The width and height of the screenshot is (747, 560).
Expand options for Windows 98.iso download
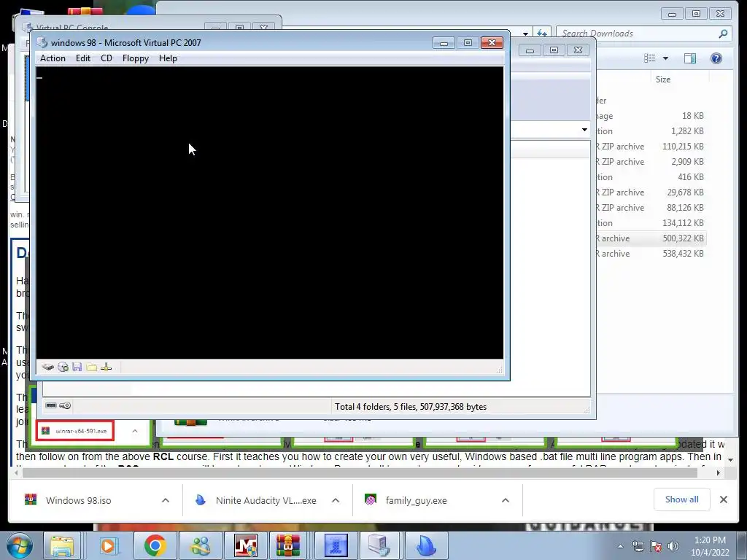pyautogui.click(x=166, y=500)
